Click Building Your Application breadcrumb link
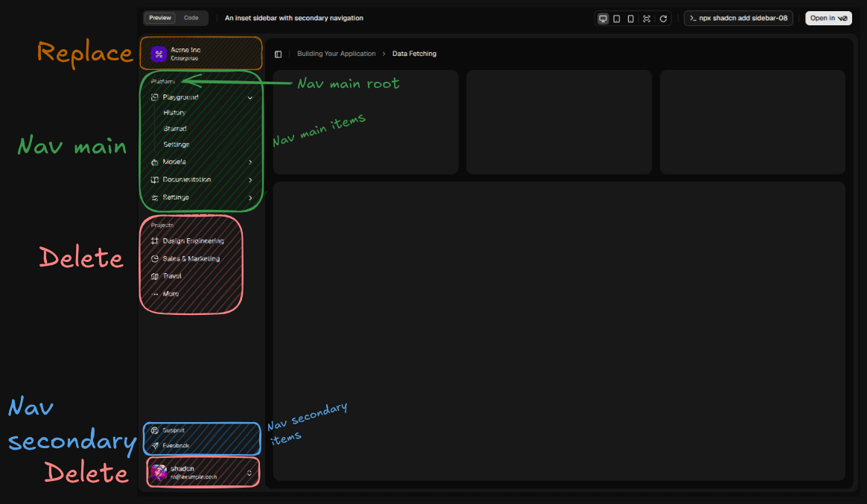This screenshot has width=867, height=504. (336, 54)
